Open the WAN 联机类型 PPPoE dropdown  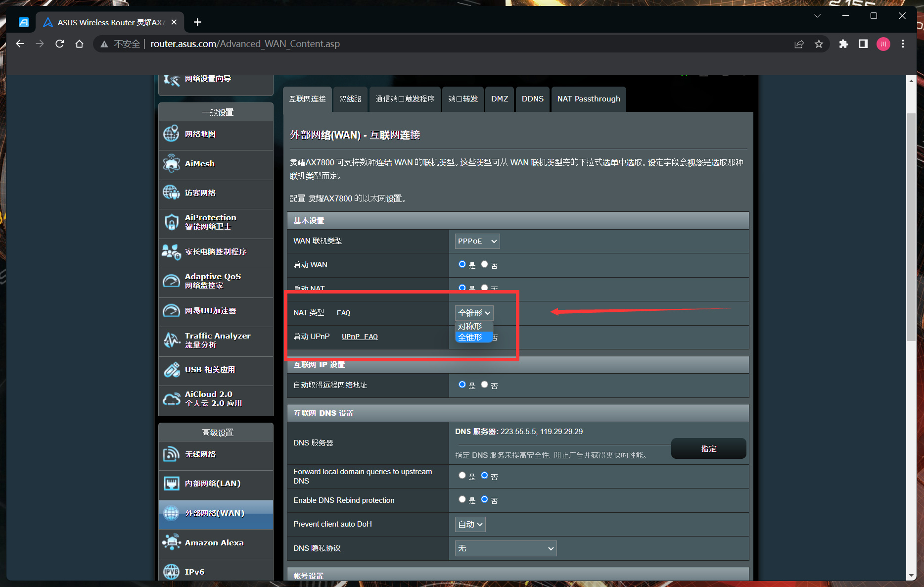point(477,241)
